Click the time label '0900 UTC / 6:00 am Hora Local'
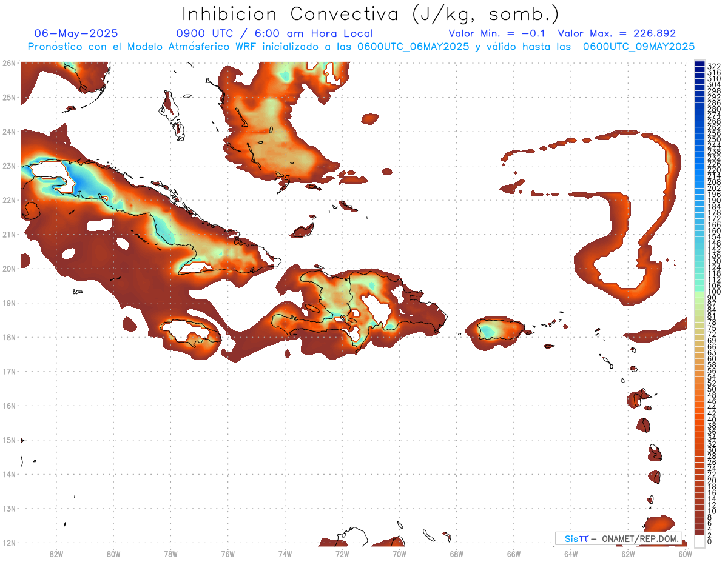728x562 pixels. (x=274, y=33)
